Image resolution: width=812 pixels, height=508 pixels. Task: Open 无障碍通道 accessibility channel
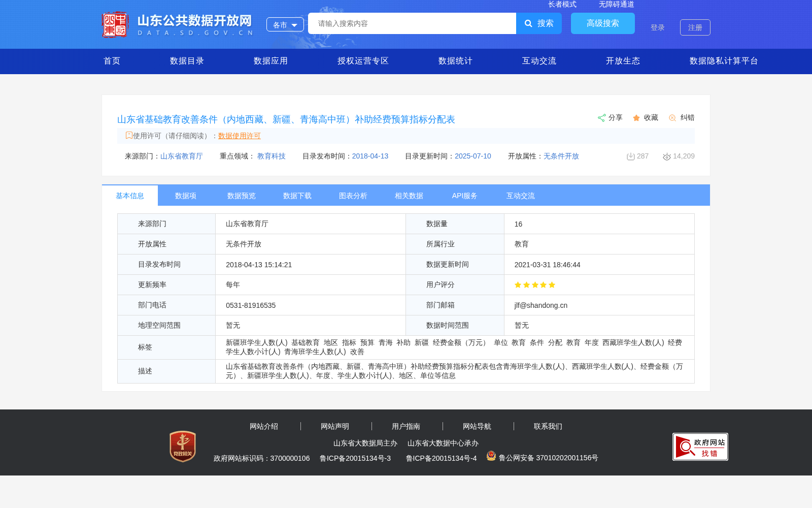tap(617, 4)
